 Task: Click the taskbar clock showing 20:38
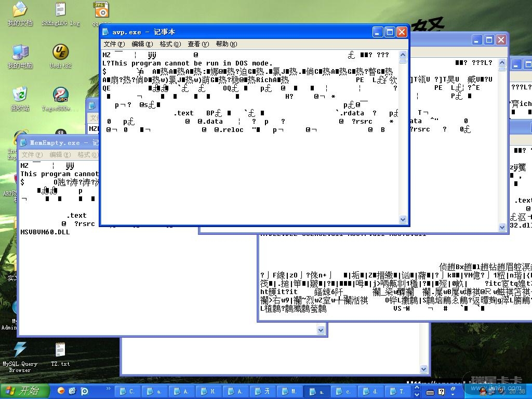coord(517,392)
